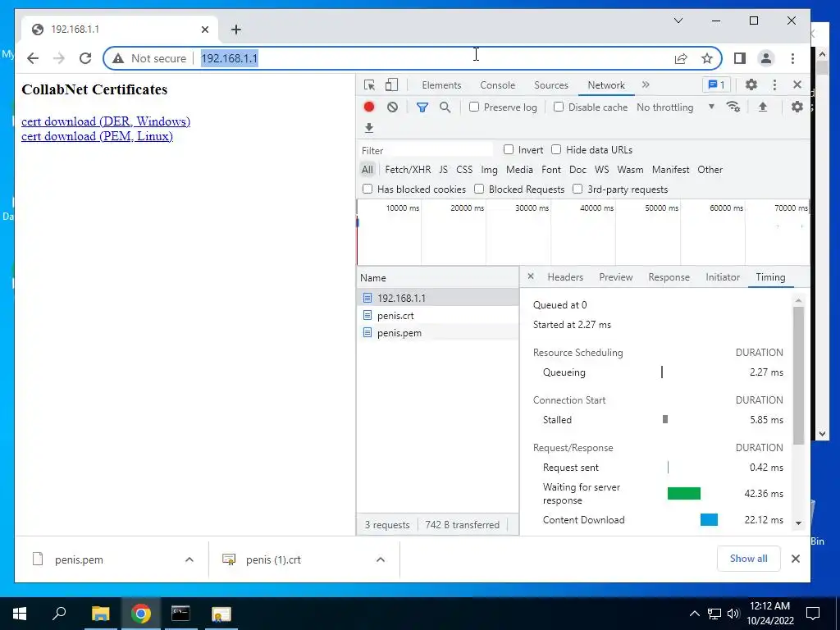Open Network panel settings gear
This screenshot has height=630, width=840.
coord(797,107)
